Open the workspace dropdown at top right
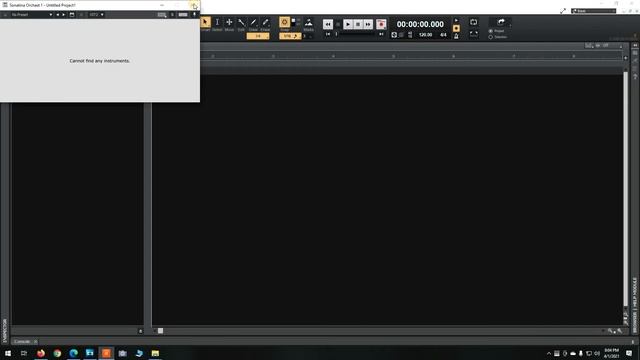Screen dimensions: 640x360 [x=593, y=11]
